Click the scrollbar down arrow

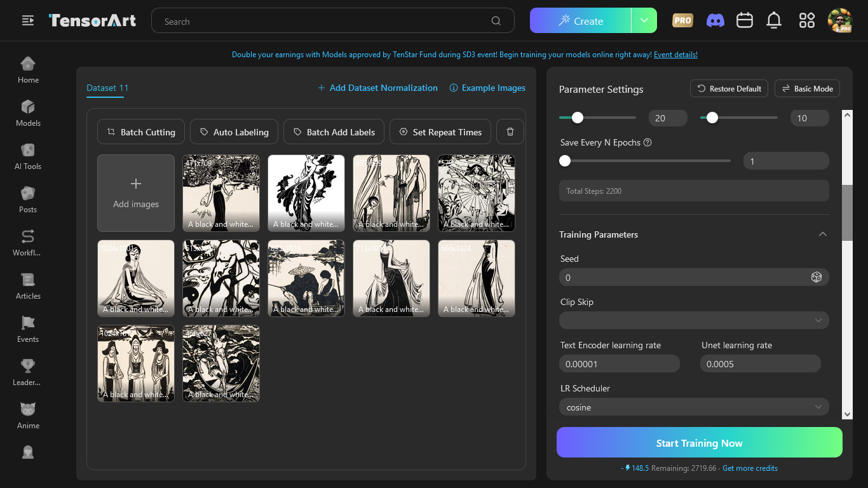tap(847, 414)
